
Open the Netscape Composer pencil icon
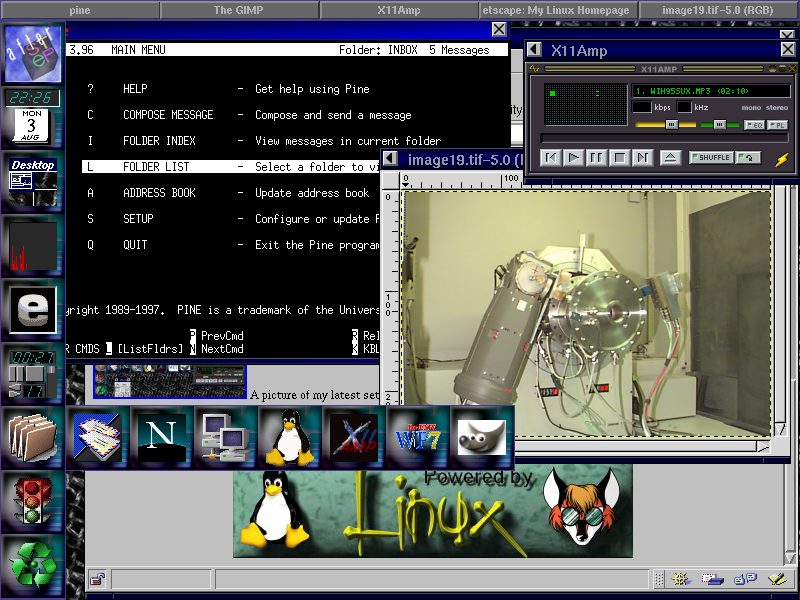coord(778,579)
